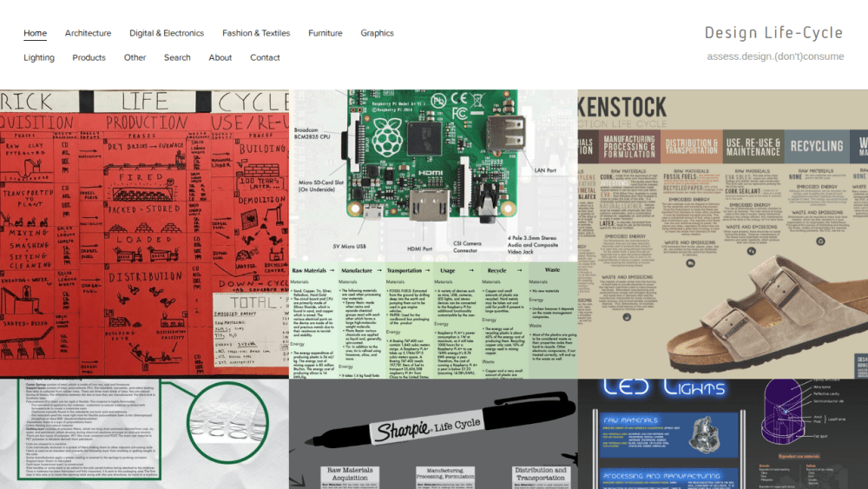Open the Products section

pyautogui.click(x=89, y=57)
